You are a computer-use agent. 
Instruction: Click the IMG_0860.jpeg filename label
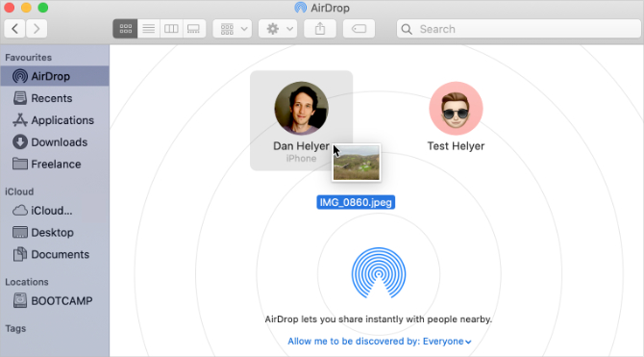pyautogui.click(x=356, y=202)
